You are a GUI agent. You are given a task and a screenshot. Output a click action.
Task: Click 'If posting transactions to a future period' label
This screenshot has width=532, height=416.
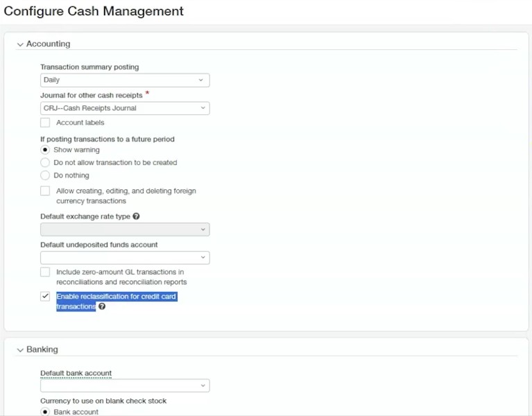click(x=108, y=139)
